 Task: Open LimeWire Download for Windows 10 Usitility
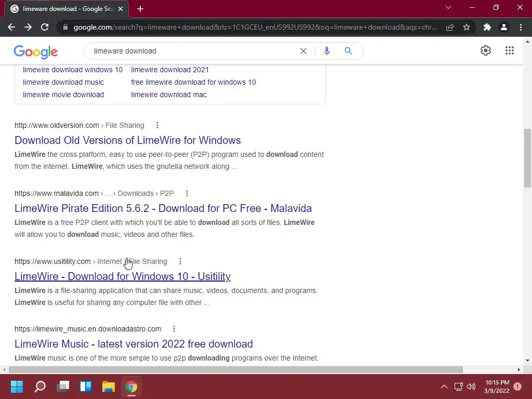click(123, 276)
